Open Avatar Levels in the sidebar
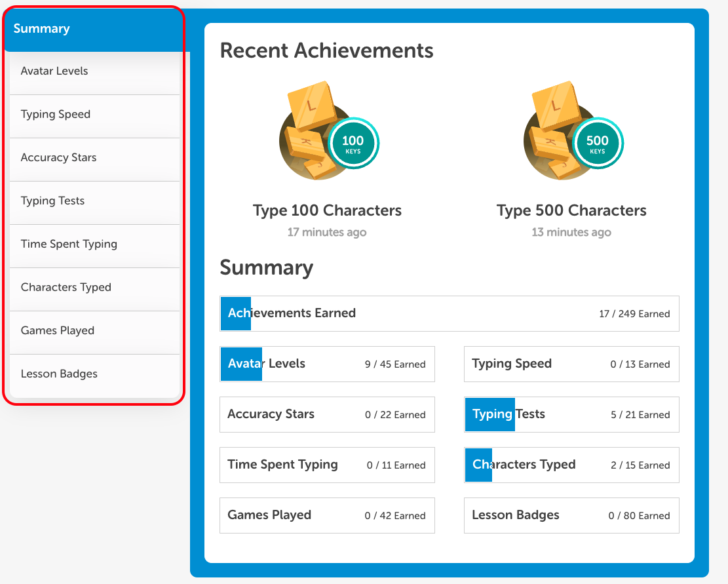Image resolution: width=728 pixels, height=584 pixels. click(94, 71)
